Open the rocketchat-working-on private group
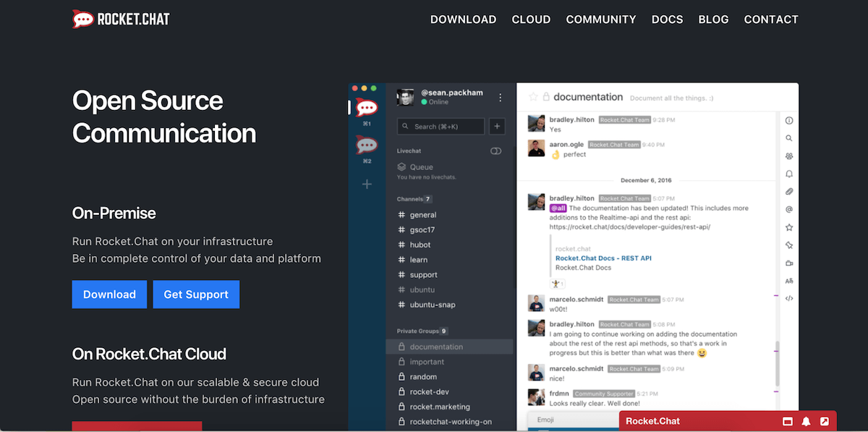This screenshot has height=432, width=868. (x=449, y=422)
